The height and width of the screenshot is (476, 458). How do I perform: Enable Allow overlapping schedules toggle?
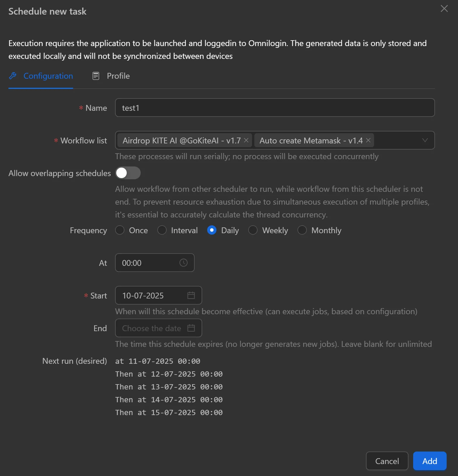tap(128, 173)
